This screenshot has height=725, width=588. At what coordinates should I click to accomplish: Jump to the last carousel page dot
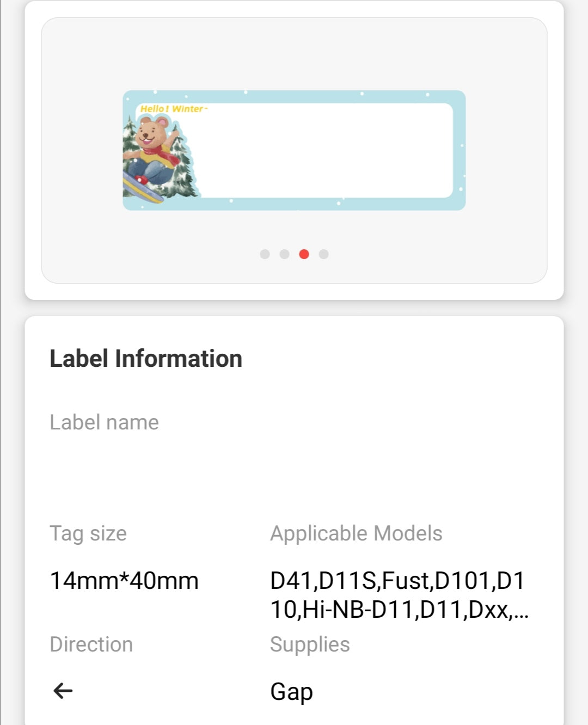pos(323,254)
